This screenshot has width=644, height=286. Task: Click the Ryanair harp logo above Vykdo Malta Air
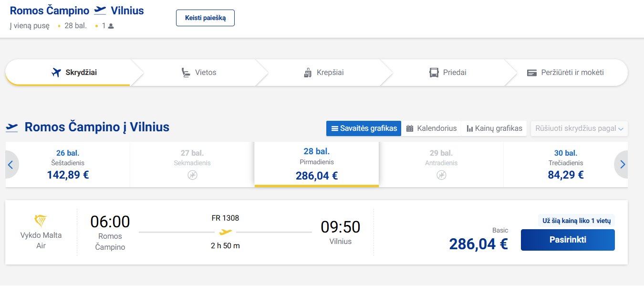41,221
